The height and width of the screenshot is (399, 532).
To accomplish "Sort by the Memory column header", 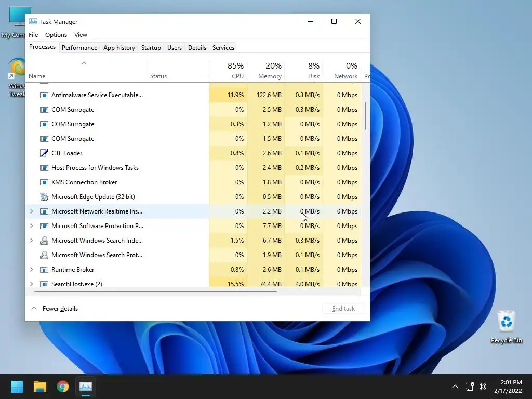I will coord(266,71).
